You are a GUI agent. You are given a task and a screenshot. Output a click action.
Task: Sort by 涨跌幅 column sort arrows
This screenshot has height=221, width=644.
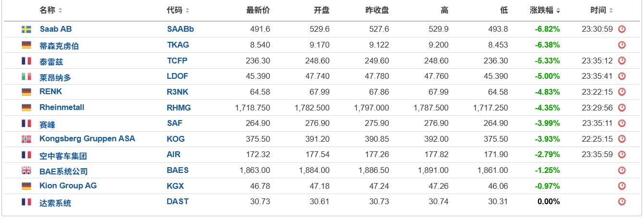click(558, 11)
